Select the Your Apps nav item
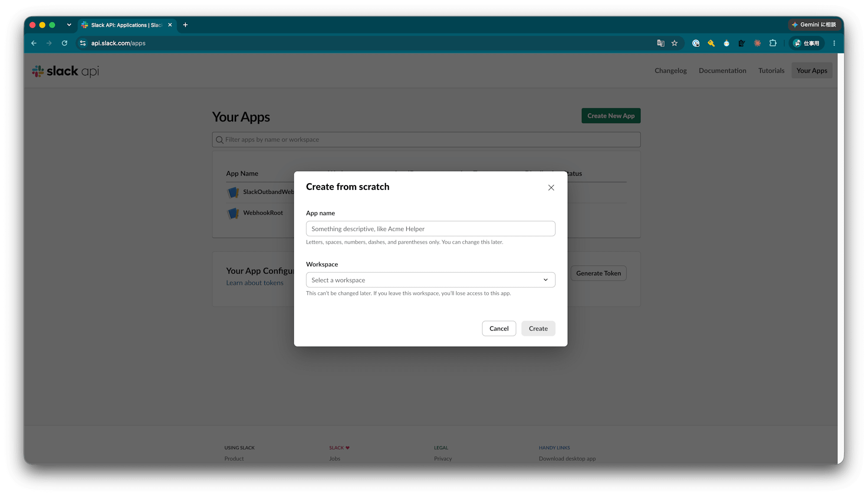This screenshot has height=496, width=868. tap(812, 71)
